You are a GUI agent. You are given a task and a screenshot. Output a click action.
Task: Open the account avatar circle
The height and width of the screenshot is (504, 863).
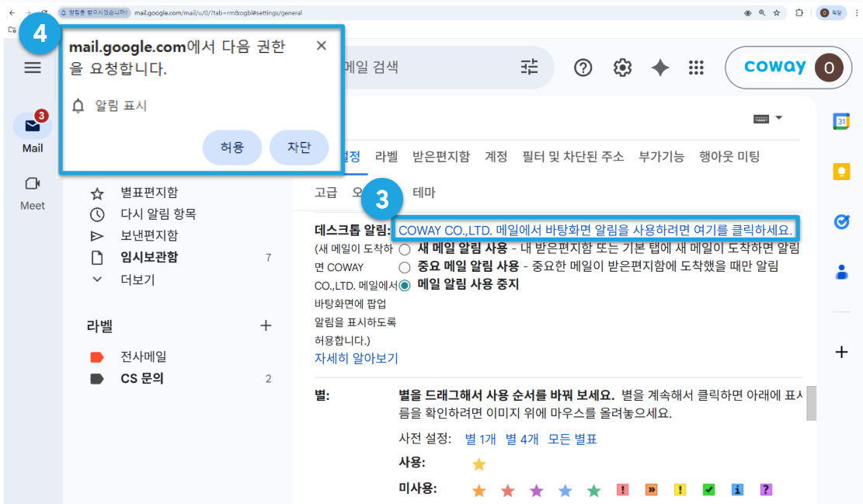tap(829, 68)
